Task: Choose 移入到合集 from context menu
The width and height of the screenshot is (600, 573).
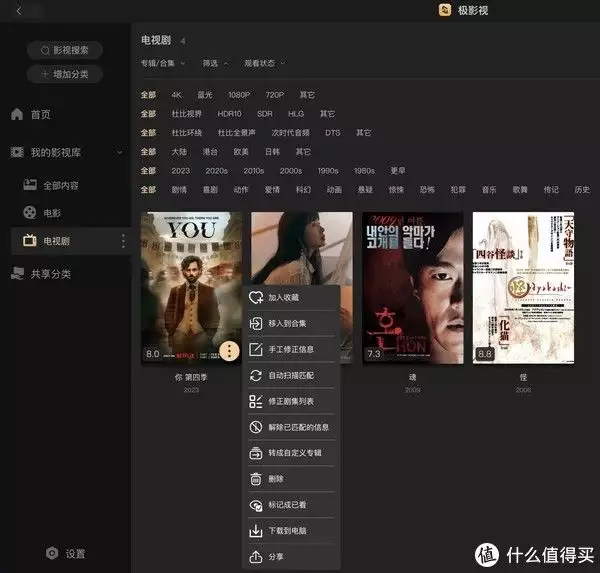Action: tap(292, 323)
